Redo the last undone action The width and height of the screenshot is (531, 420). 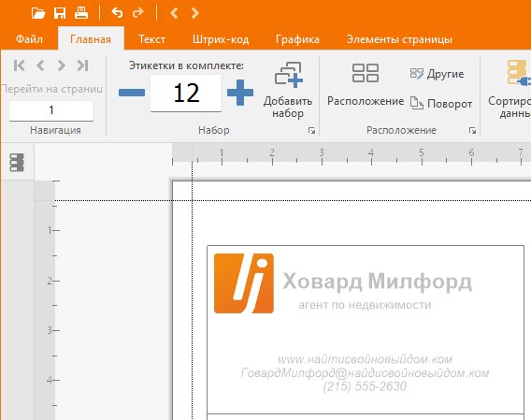[137, 13]
